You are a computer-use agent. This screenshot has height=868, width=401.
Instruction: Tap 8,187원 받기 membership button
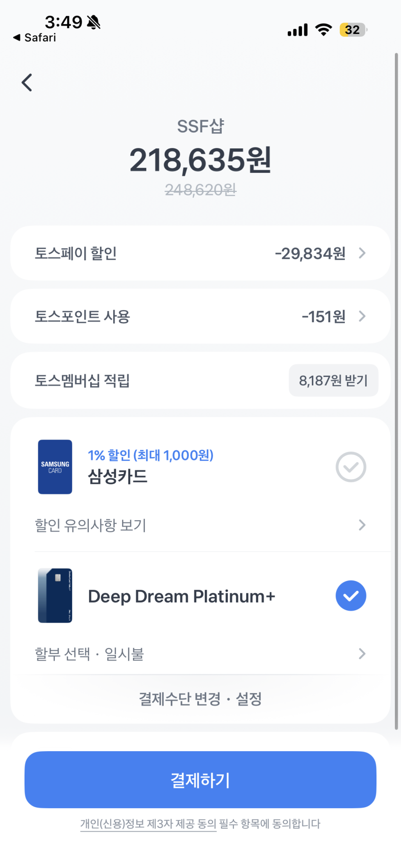pyautogui.click(x=333, y=380)
